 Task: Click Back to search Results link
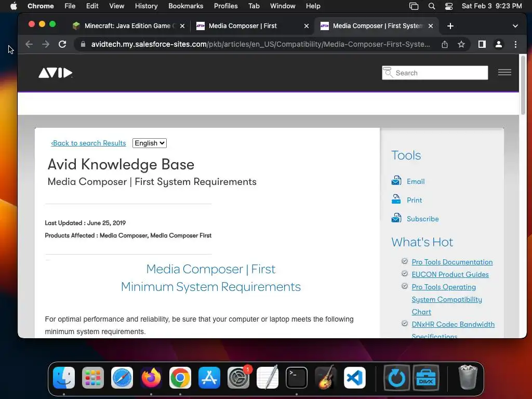[x=88, y=143]
